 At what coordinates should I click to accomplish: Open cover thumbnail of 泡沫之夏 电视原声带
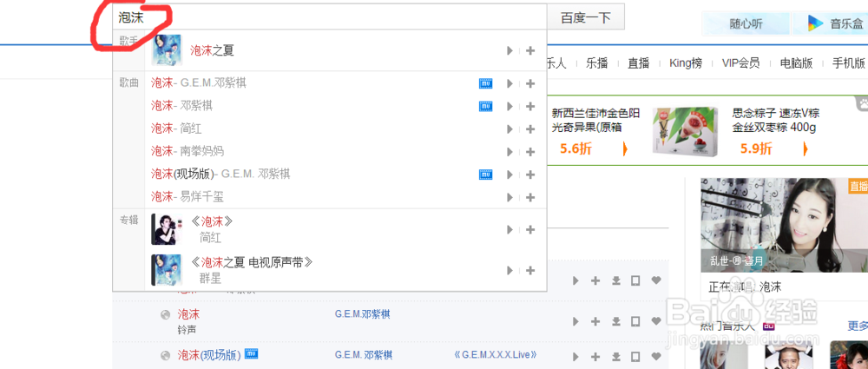[x=167, y=270]
